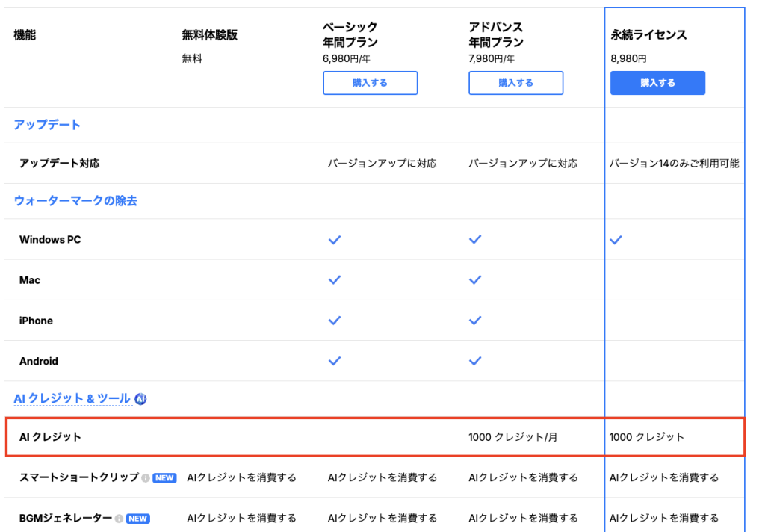Click info icon beside BGMジェネレーター
This screenshot has height=532, width=765.
click(x=119, y=519)
